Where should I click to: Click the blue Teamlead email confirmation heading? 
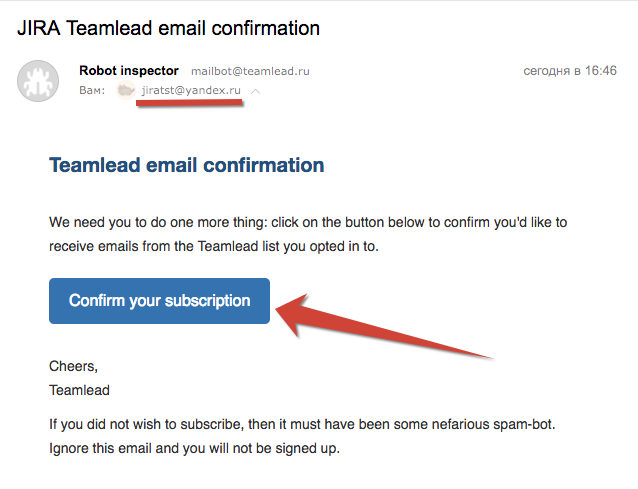[x=186, y=165]
